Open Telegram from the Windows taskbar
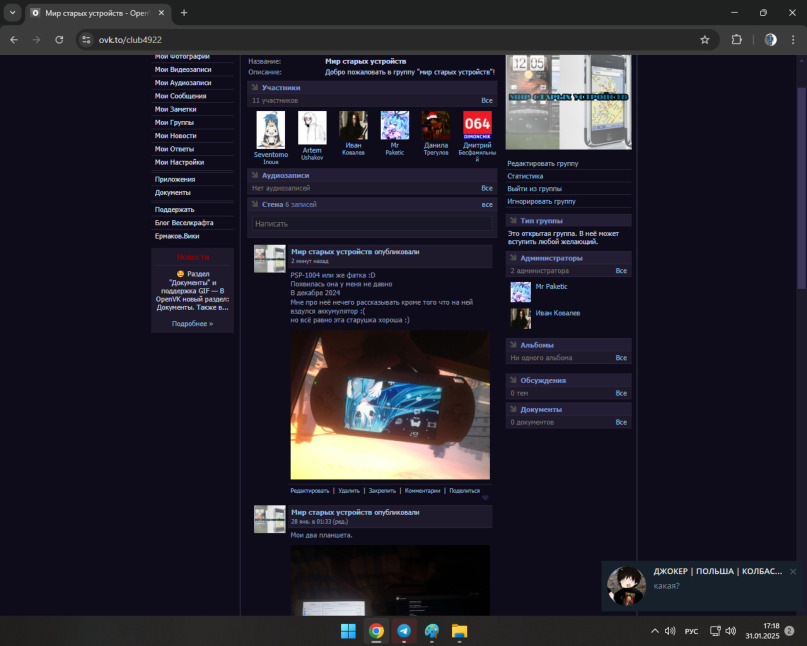Image resolution: width=807 pixels, height=646 pixels. [x=404, y=631]
